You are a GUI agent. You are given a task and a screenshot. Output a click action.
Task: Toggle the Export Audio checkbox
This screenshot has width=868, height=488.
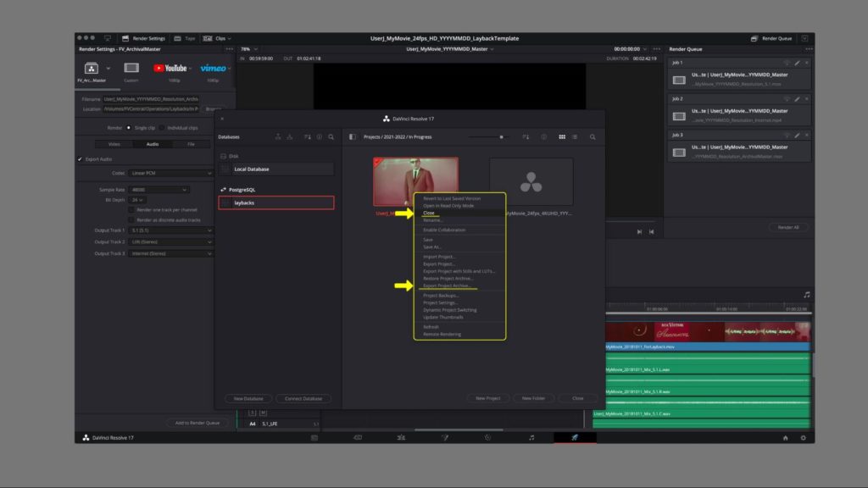(x=80, y=159)
